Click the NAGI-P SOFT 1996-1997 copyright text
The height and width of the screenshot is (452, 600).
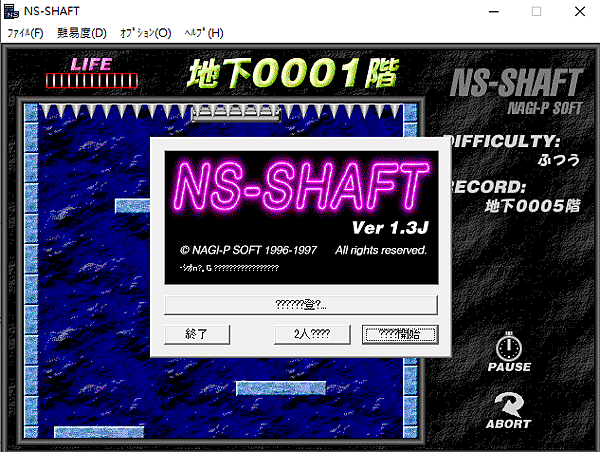point(248,250)
